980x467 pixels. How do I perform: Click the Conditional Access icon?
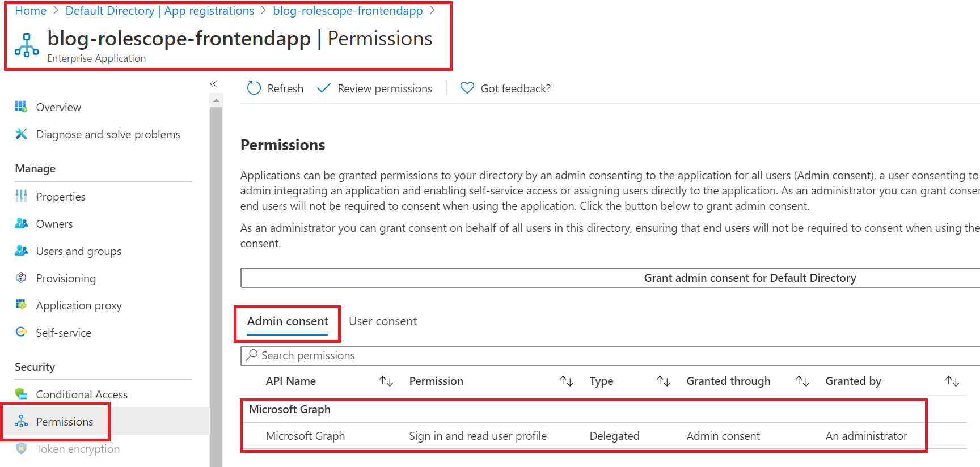[21, 394]
